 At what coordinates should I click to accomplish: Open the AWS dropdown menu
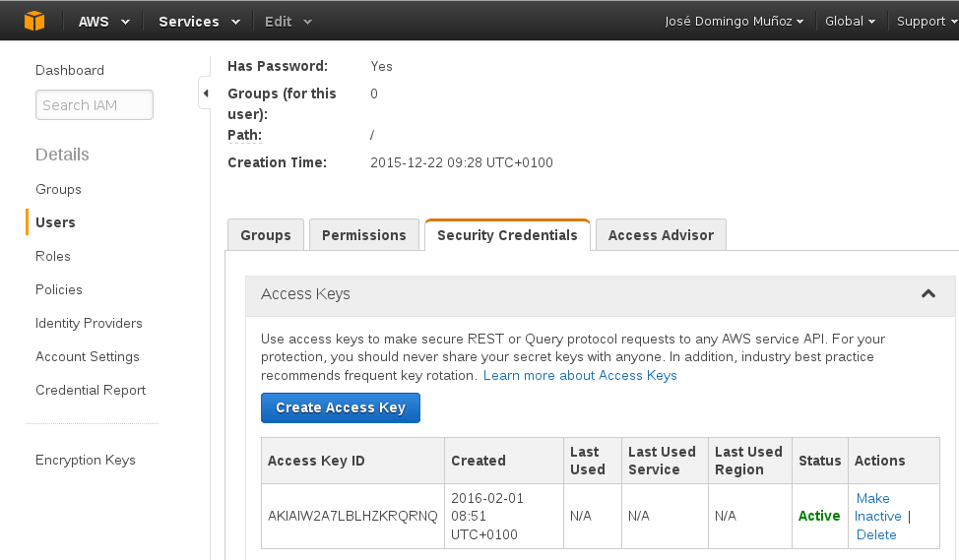(x=104, y=22)
